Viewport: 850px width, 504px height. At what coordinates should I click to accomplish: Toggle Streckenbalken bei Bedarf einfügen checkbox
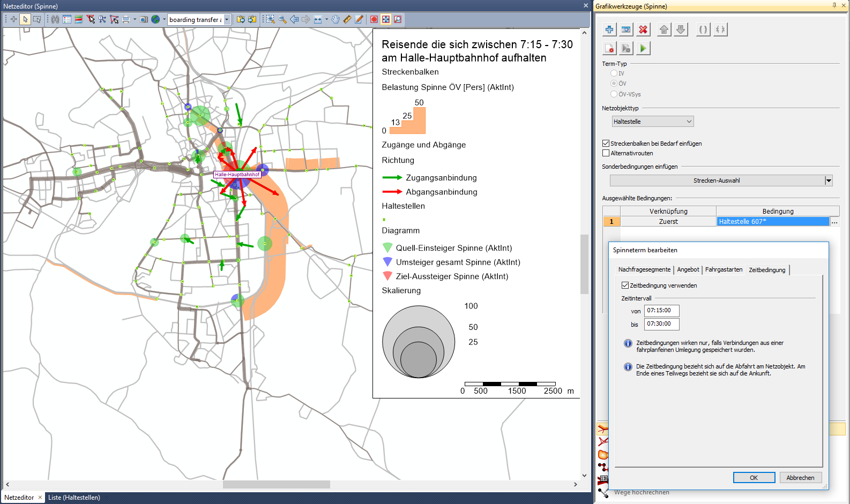(606, 144)
